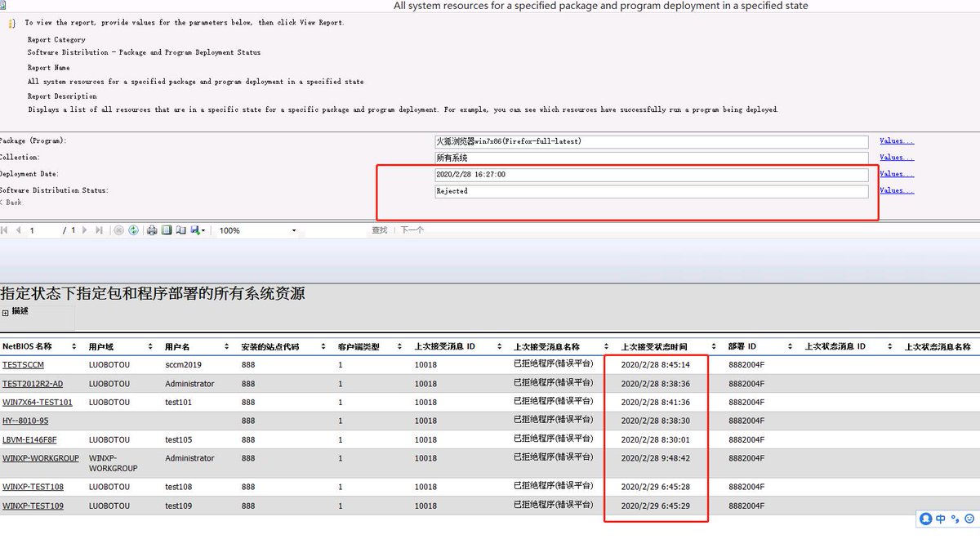Click current page number field
Screen dimensions: 980x557
pos(42,230)
